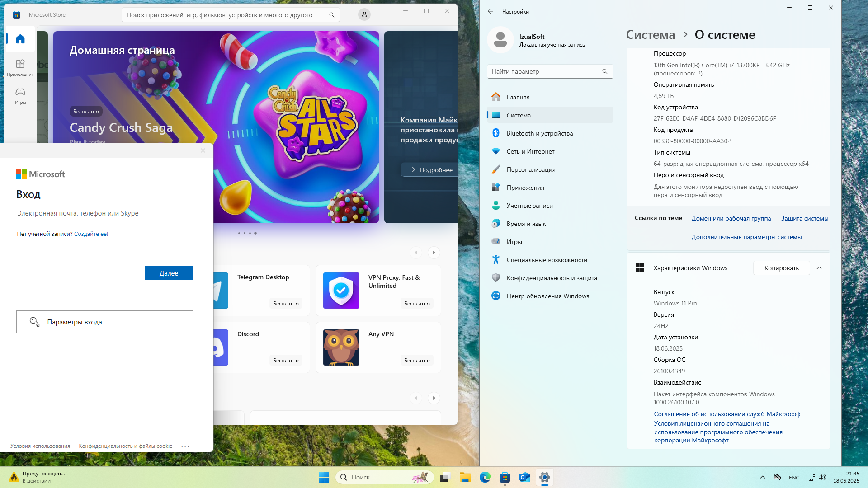Open Игры settings page
868x488 pixels.
coord(550,242)
